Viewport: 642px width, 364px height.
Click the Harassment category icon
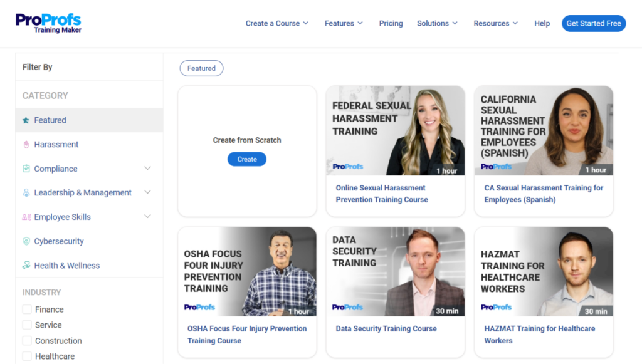(x=26, y=144)
